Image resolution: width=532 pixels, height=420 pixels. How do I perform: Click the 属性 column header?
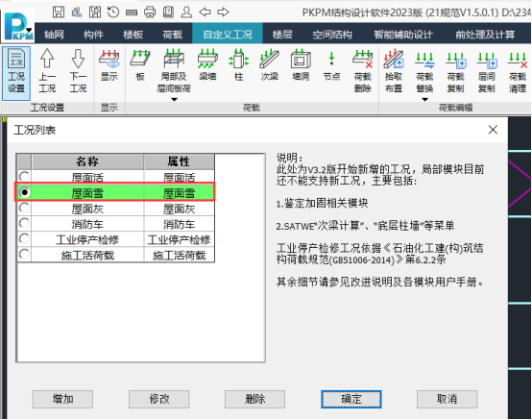[179, 161]
